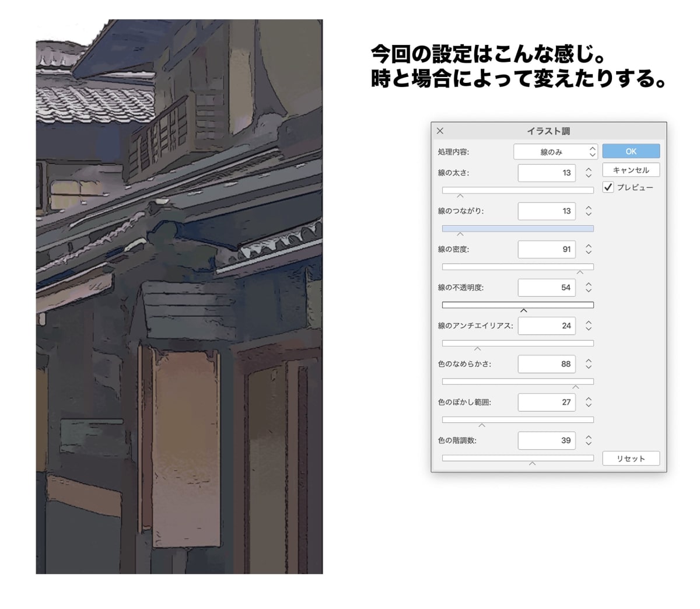Adjust the 線の密度 slider track
The image size is (700, 609).
[518, 267]
